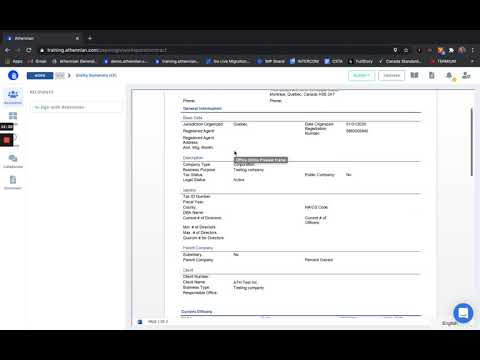This screenshot has height=360, width=480.
Task: Open the INTERCOM bookmark
Action: click(305, 61)
